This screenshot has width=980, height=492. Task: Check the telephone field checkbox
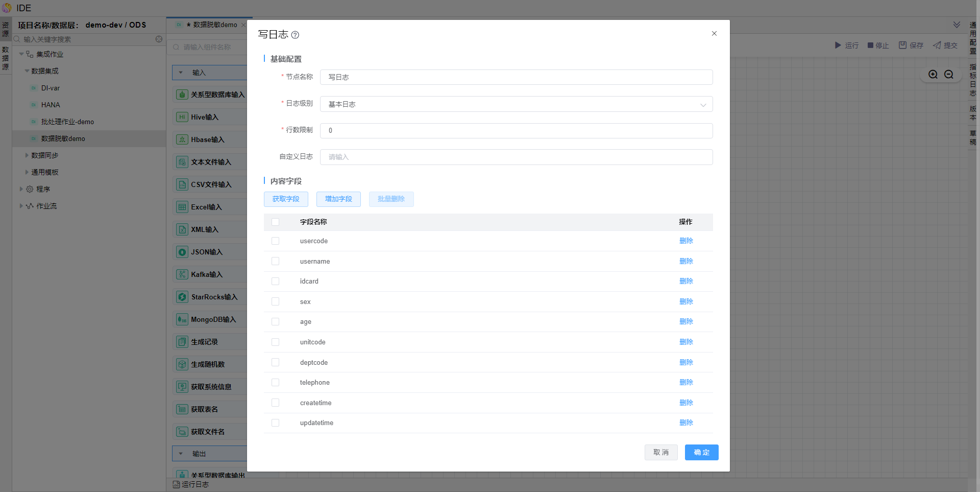pos(276,383)
